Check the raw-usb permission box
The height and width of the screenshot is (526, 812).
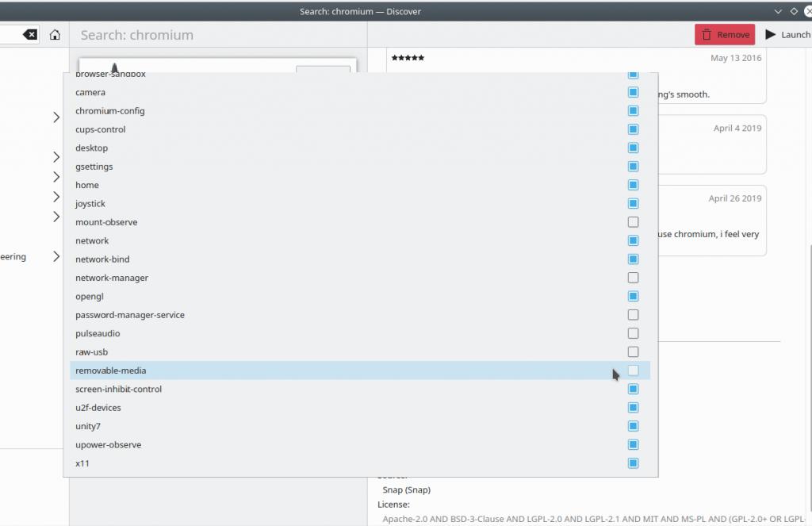[633, 352]
